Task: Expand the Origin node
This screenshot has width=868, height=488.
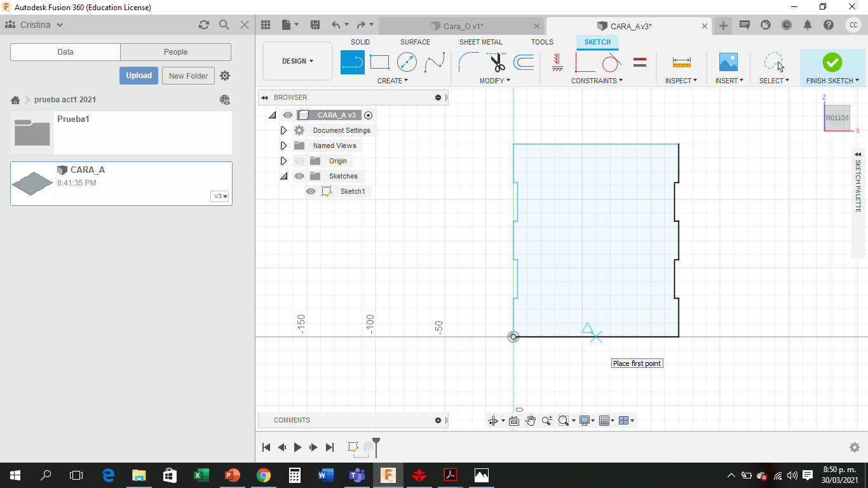Action: (x=283, y=161)
